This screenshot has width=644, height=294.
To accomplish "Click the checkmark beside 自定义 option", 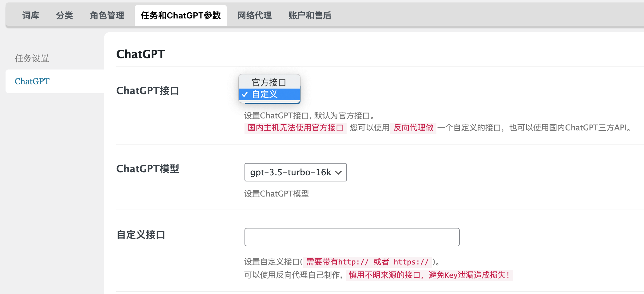I will pyautogui.click(x=245, y=94).
